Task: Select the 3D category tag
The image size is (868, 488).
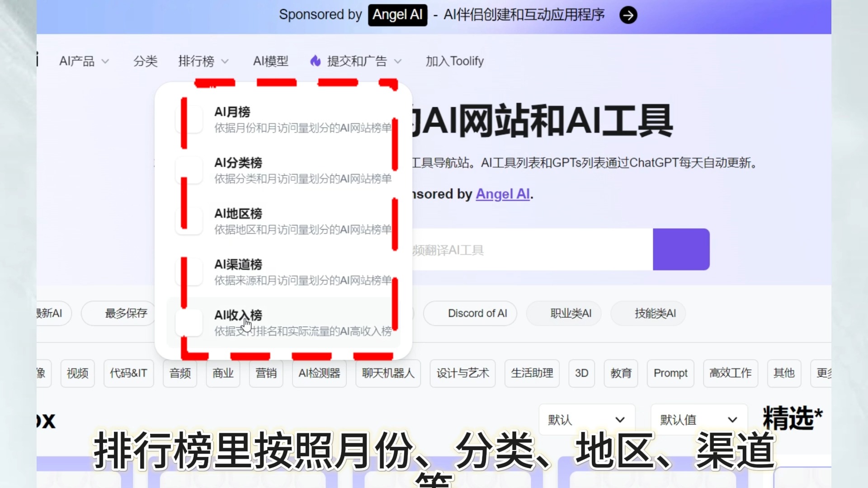Action: click(581, 373)
